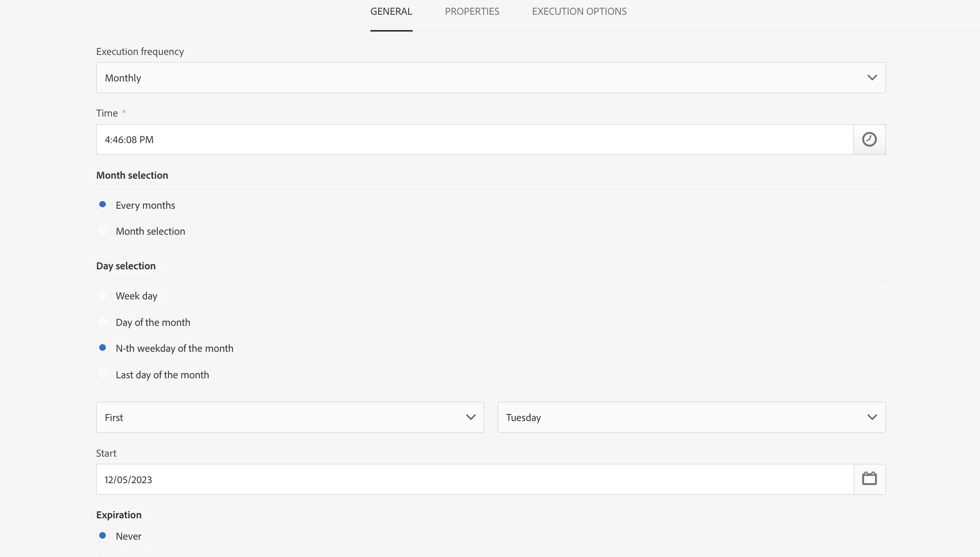Viewport: 980px width, 557px height.
Task: Click the Monthly frequency value text
Action: click(x=123, y=78)
